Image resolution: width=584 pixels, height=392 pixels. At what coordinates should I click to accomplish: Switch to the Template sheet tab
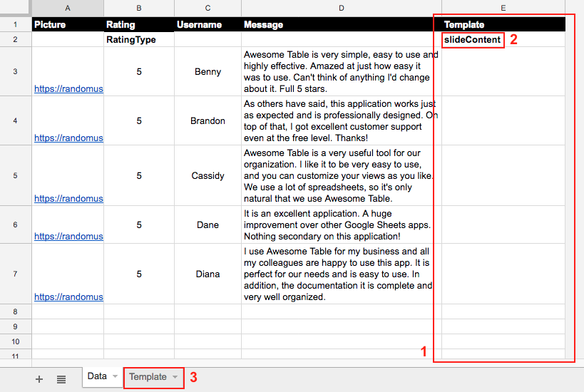point(148,377)
